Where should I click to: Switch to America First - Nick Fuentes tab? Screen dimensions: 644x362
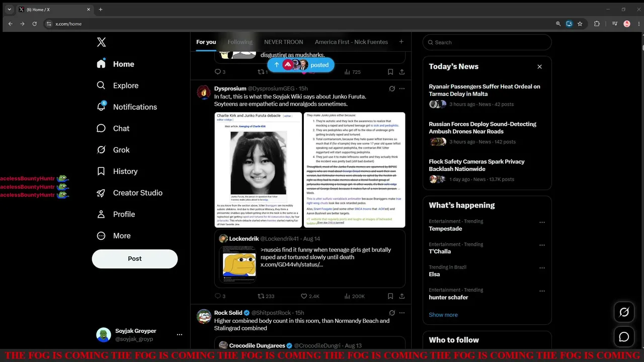click(351, 42)
